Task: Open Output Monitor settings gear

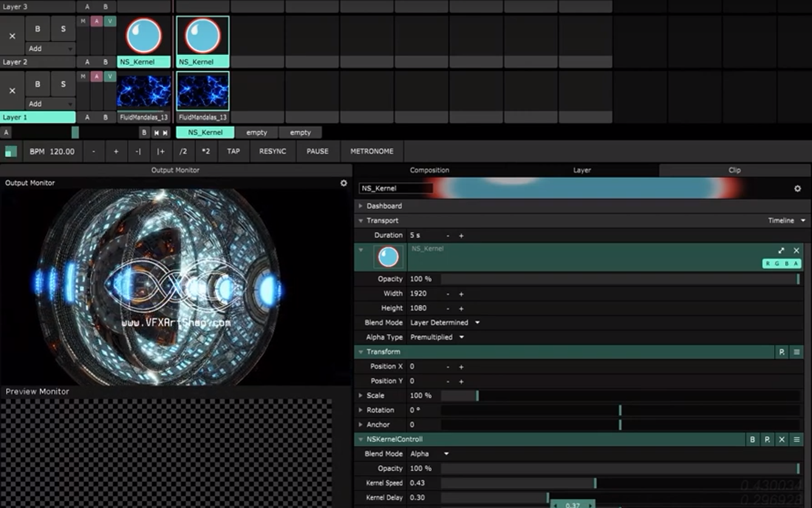Action: point(344,183)
